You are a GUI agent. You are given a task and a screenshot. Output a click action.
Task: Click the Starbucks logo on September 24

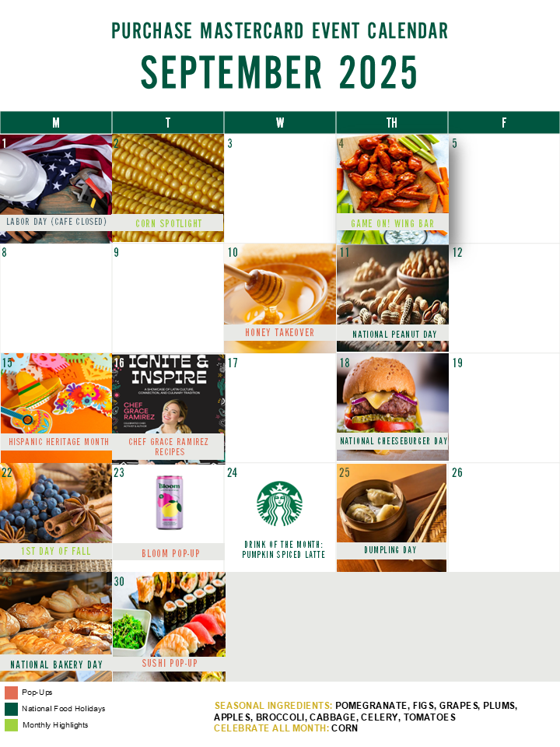tap(279, 503)
